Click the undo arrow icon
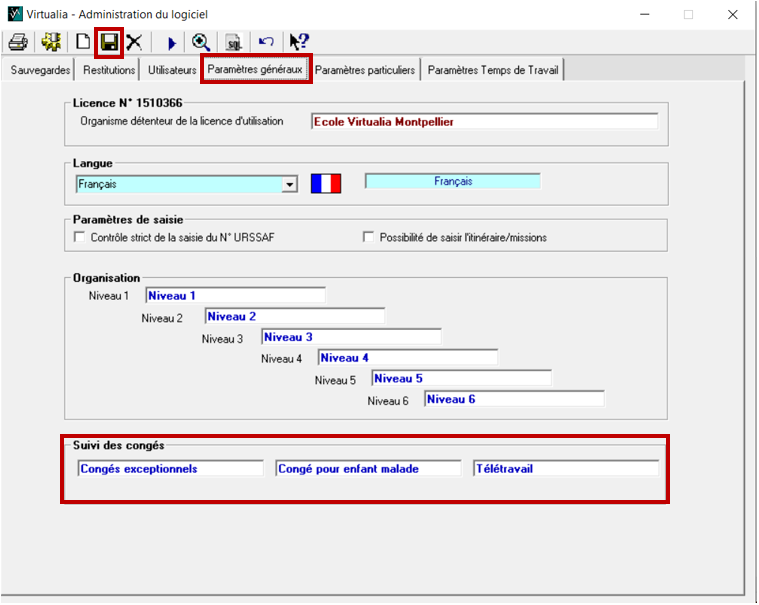Viewport: 759px width, 605px height. (266, 42)
